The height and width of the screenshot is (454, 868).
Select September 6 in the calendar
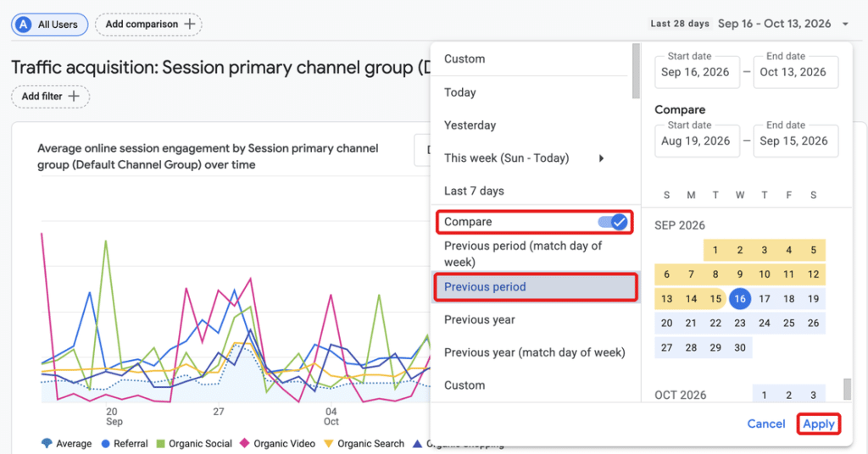click(666, 274)
